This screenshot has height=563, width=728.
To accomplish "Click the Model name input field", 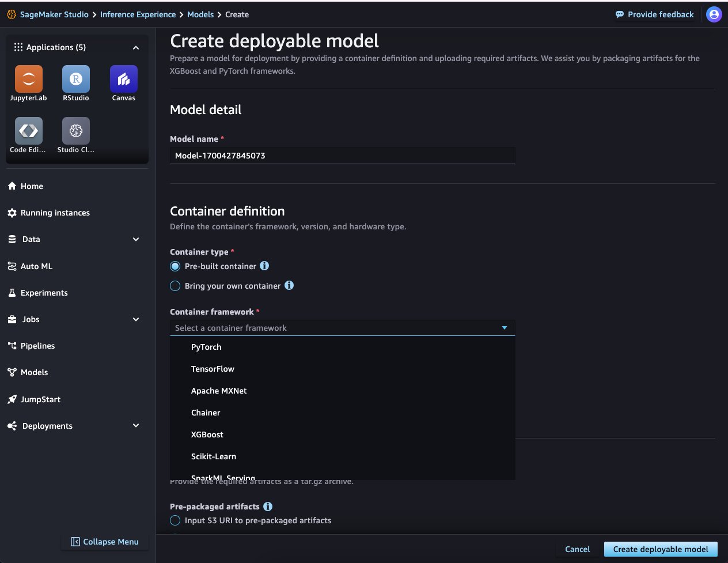I will click(x=343, y=156).
